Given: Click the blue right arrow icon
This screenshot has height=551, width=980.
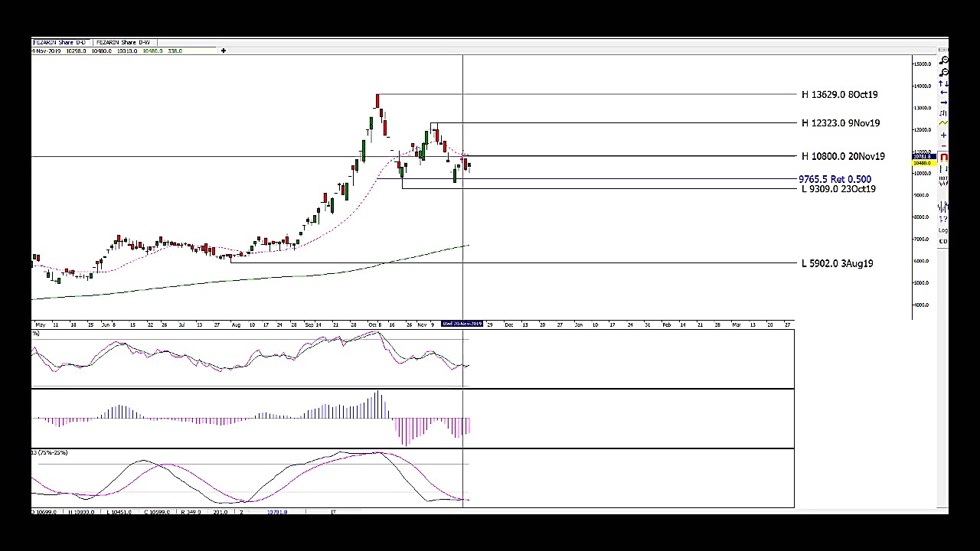Looking at the screenshot, I should tap(944, 103).
